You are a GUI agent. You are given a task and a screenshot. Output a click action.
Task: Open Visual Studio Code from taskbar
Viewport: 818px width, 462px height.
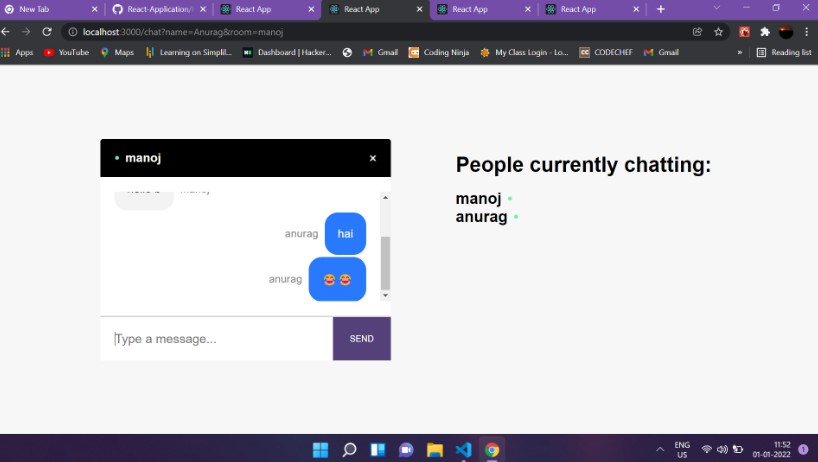click(x=463, y=449)
